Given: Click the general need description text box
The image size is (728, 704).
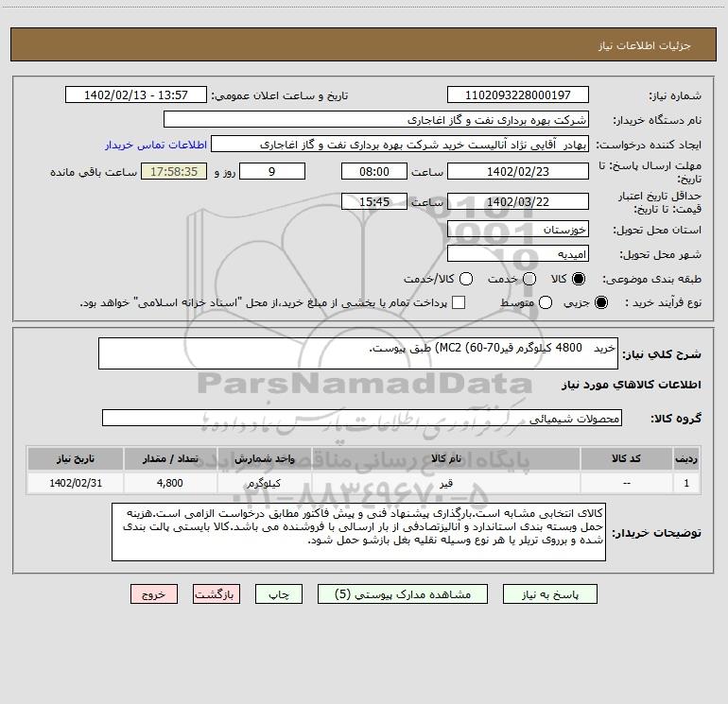Looking at the screenshot, I should 358,353.
